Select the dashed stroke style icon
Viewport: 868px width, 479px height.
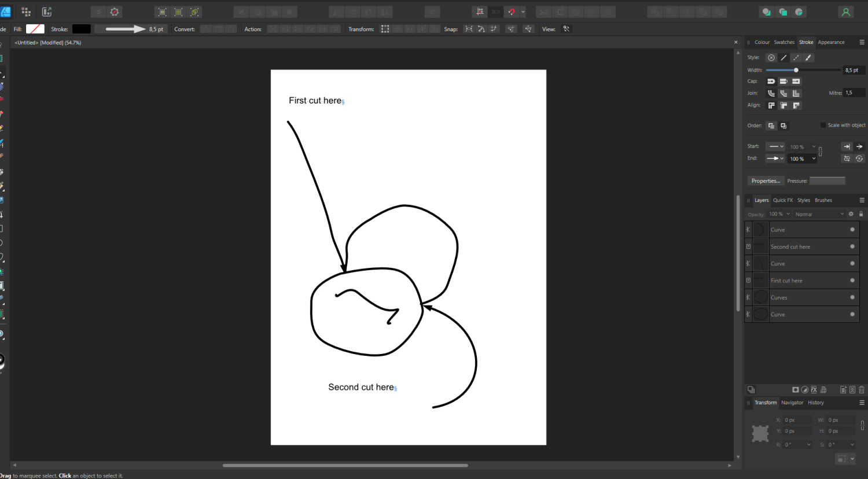795,57
